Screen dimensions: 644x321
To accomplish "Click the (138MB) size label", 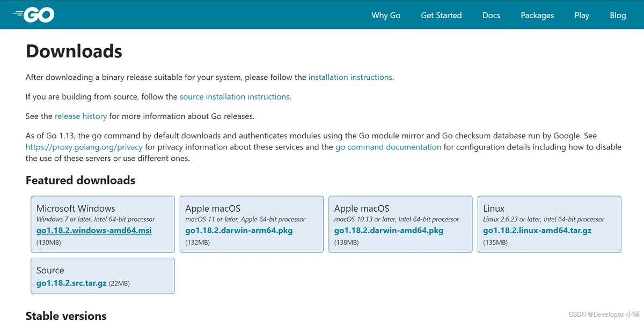I will click(346, 242).
